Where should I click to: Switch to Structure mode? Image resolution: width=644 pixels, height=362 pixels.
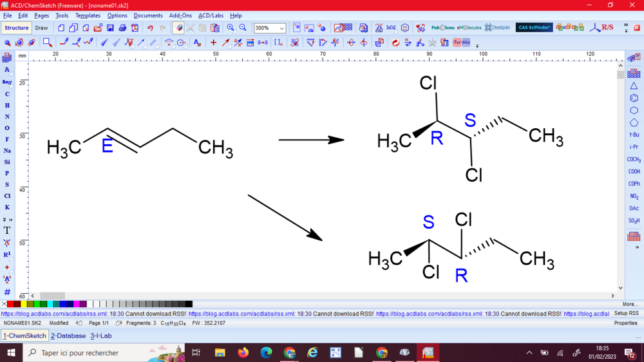click(x=17, y=28)
